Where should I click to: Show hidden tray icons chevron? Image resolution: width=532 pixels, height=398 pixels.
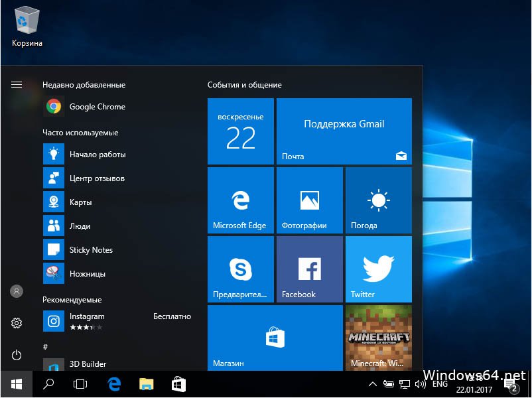click(x=373, y=384)
